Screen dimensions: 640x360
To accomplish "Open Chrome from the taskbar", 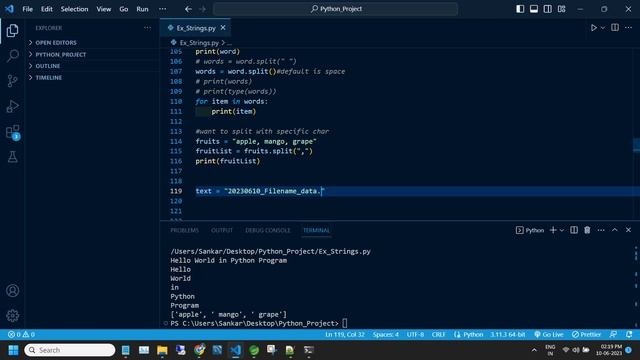I will (x=199, y=350).
